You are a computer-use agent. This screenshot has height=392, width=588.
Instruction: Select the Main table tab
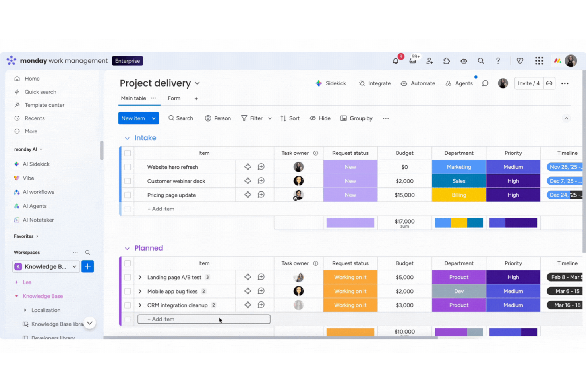tap(133, 98)
